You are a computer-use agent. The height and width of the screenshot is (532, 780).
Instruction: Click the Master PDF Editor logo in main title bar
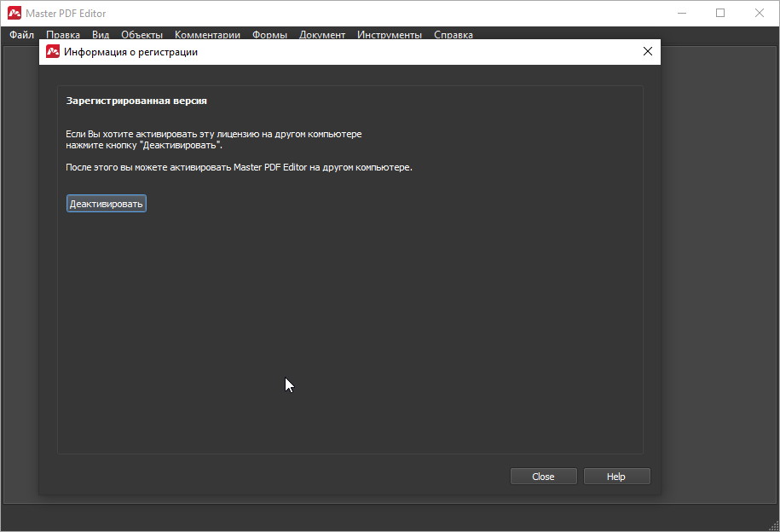13,14
